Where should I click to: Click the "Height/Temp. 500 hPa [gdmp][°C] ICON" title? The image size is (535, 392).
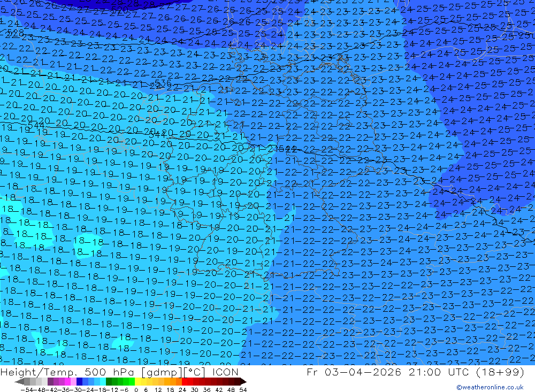[x=119, y=372]
